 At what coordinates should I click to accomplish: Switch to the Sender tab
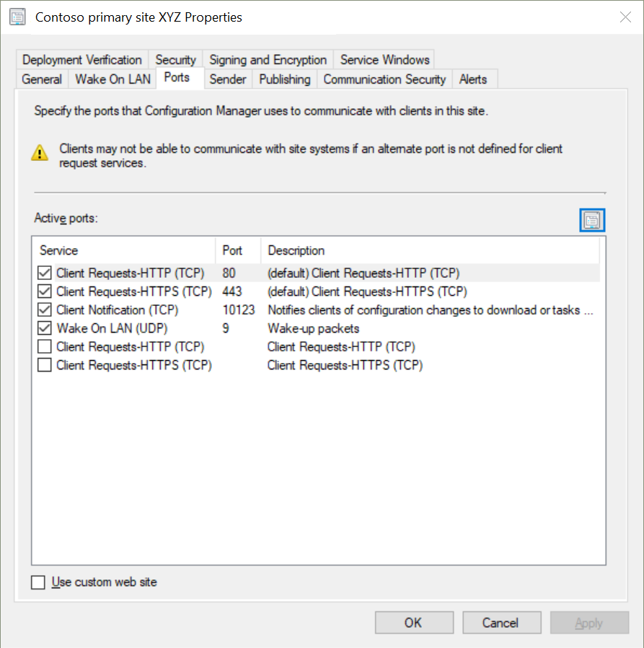point(228,79)
